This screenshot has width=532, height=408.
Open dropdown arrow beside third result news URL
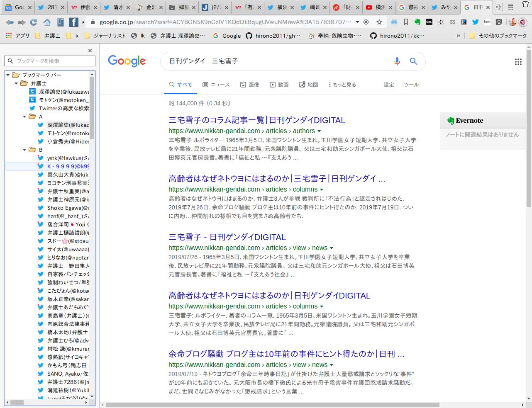click(x=332, y=248)
